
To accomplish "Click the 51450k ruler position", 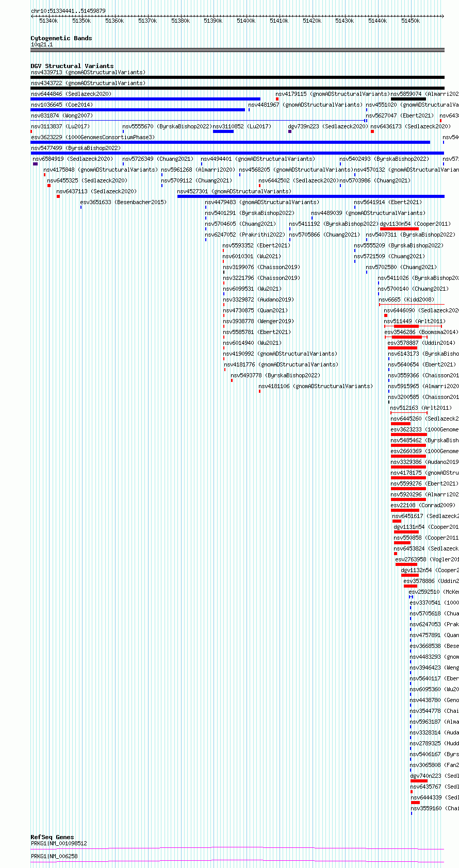I will (x=411, y=21).
